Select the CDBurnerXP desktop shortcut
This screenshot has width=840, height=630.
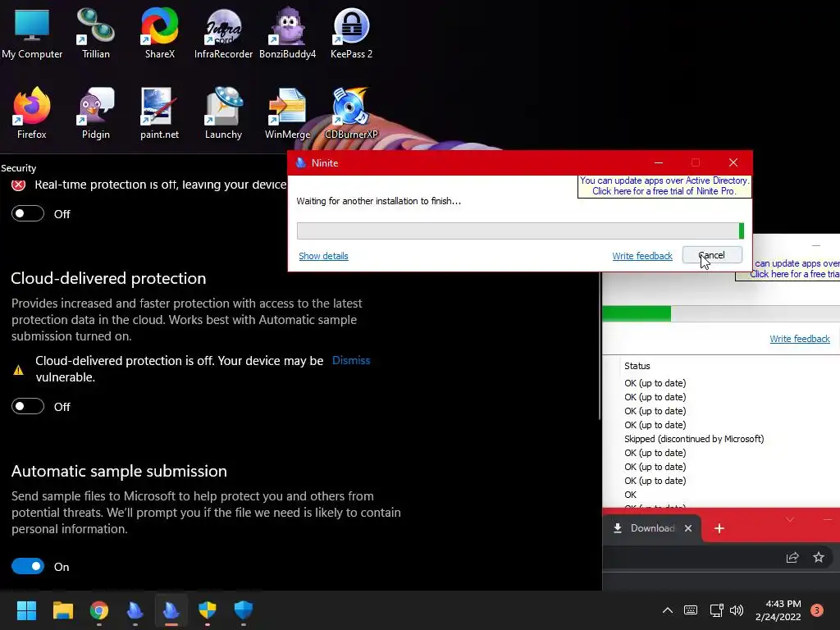coord(351,113)
